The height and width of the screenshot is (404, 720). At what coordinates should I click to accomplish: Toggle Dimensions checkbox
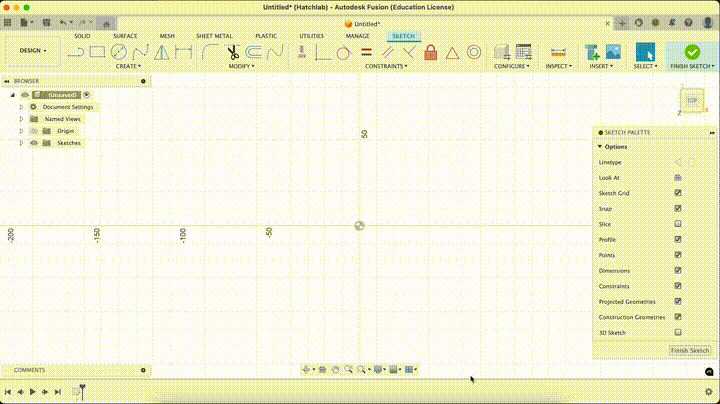[x=678, y=270]
